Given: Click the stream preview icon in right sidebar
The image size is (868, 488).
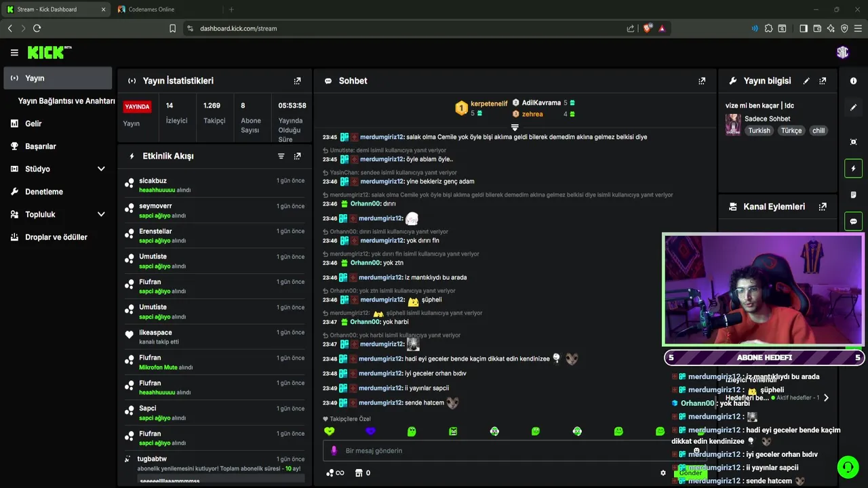Looking at the screenshot, I should (x=853, y=142).
